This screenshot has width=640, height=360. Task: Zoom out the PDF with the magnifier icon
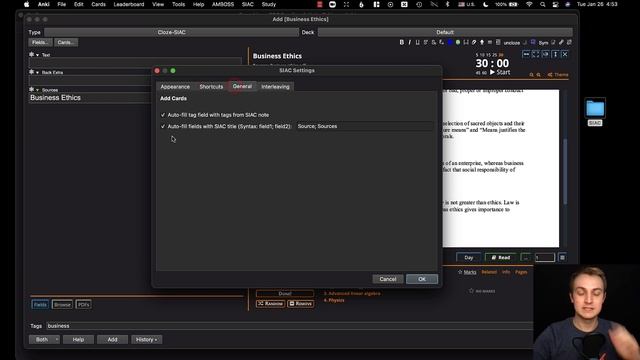531,75
